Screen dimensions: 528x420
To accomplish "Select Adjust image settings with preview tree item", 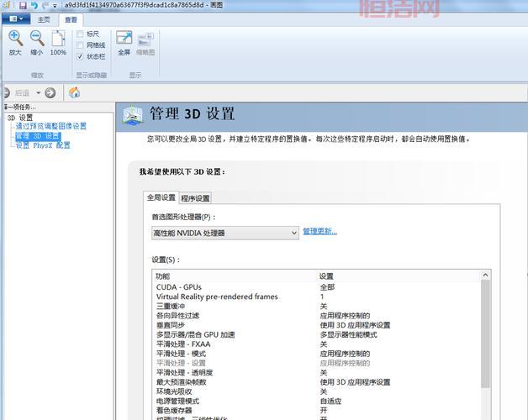I will tap(50, 126).
